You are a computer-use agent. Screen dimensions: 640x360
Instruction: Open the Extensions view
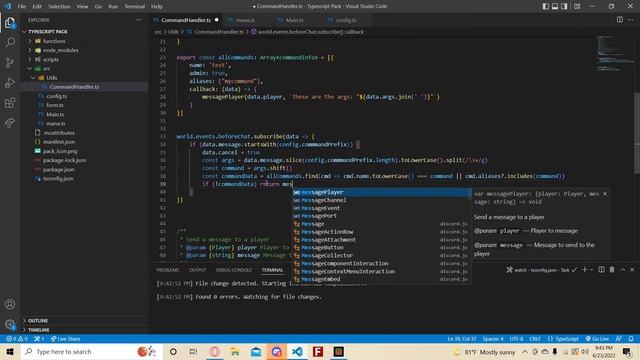point(10,102)
